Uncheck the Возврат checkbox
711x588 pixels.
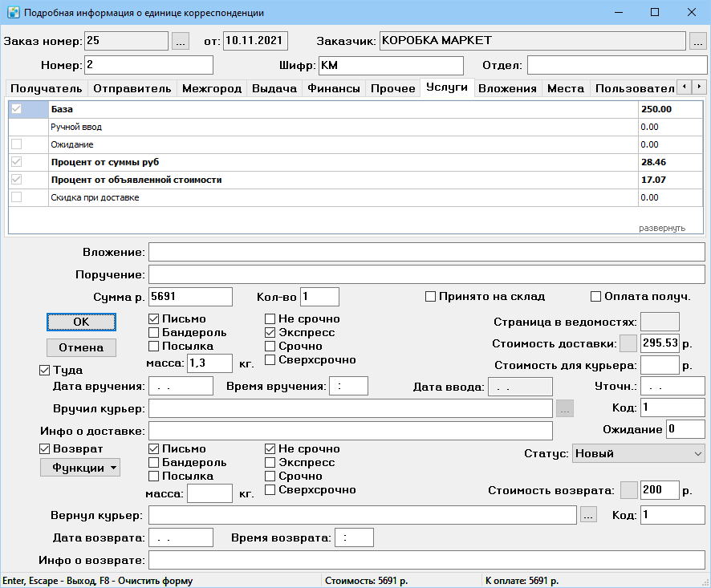pos(44,448)
